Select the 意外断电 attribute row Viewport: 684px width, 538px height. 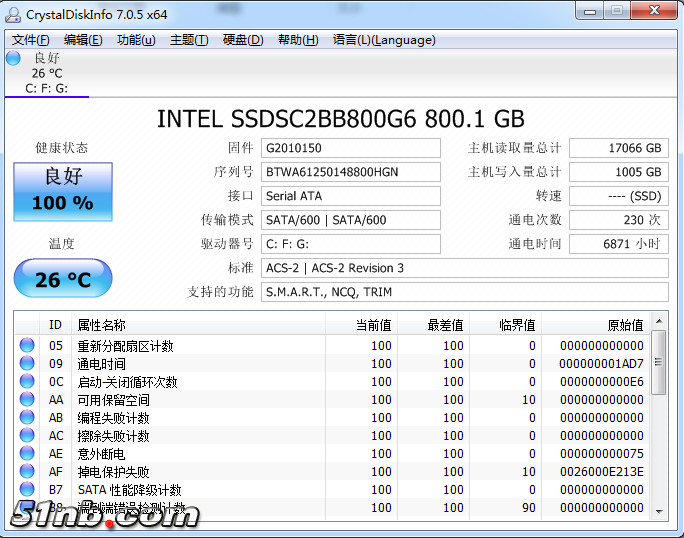(332, 453)
